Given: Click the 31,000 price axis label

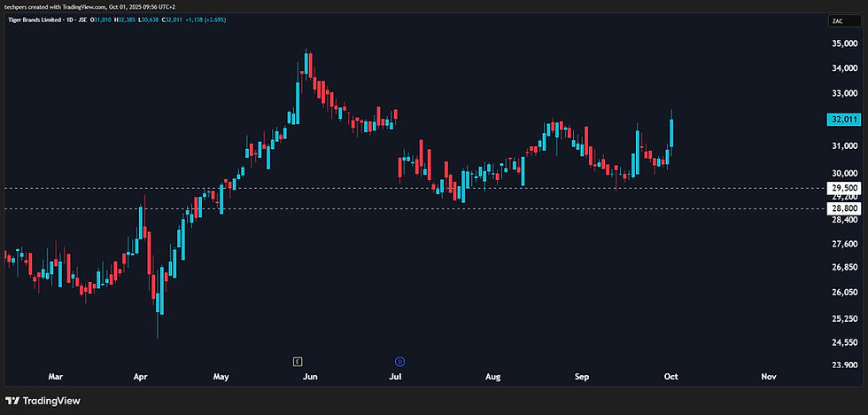Looking at the screenshot, I should (x=845, y=146).
